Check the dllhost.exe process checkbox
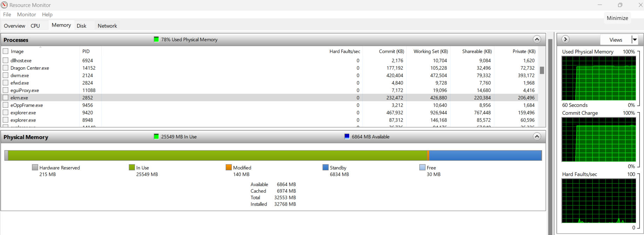This screenshot has height=235, width=644. [x=6, y=60]
